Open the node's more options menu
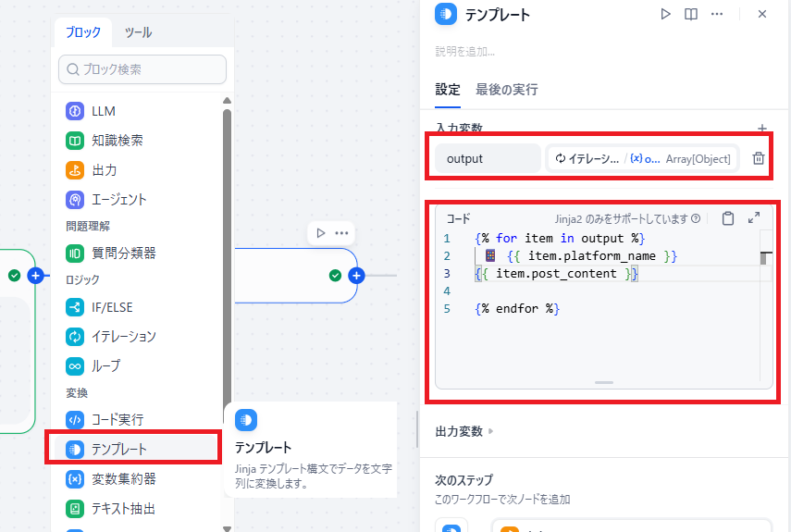791x532 pixels. pos(717,14)
